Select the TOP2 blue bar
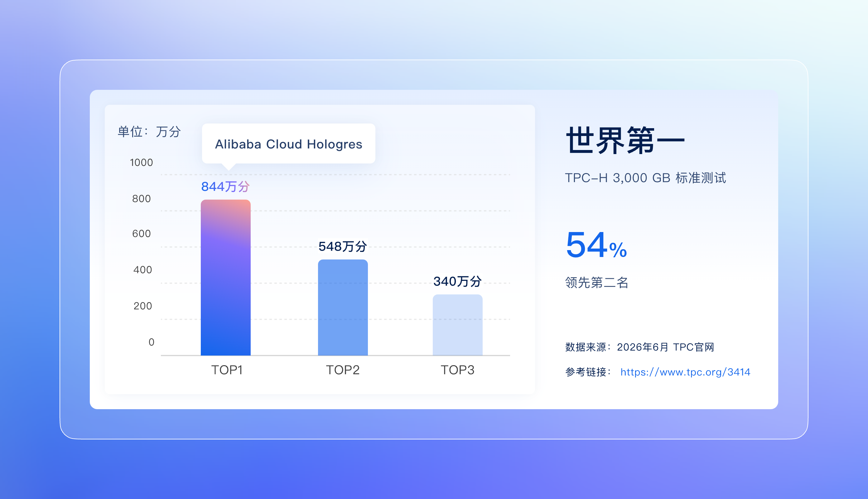 [343, 308]
